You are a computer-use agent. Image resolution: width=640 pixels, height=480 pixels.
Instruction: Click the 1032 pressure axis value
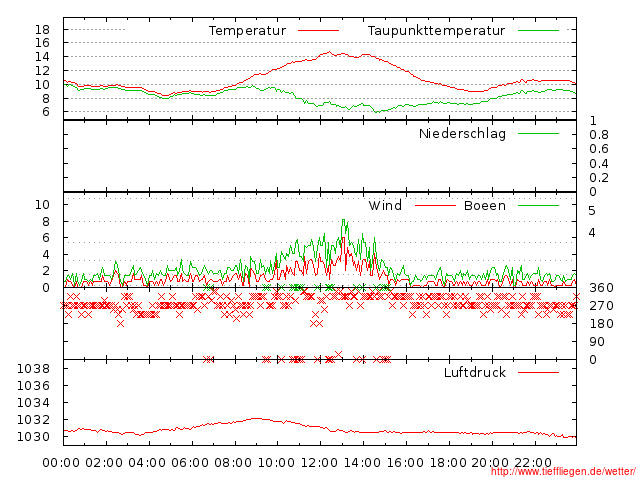(x=33, y=420)
